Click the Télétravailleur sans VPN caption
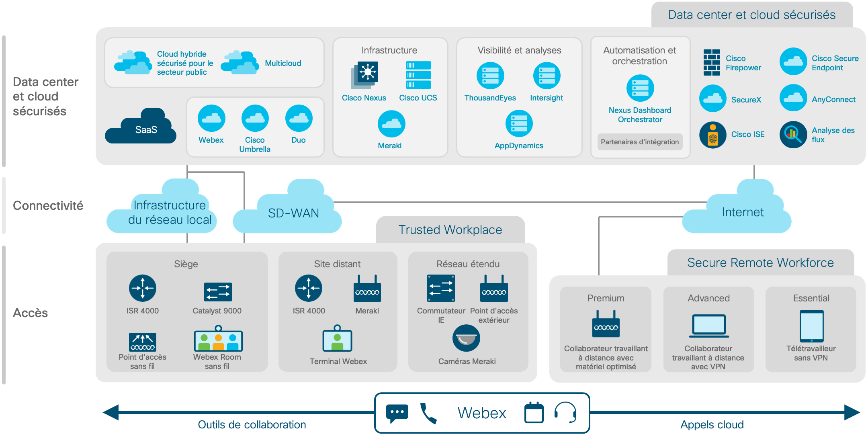Screen dimensions: 868x434 point(811,353)
